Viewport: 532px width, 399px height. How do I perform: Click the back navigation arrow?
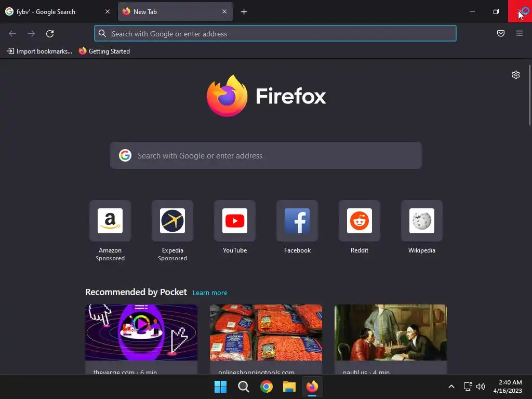click(x=12, y=34)
